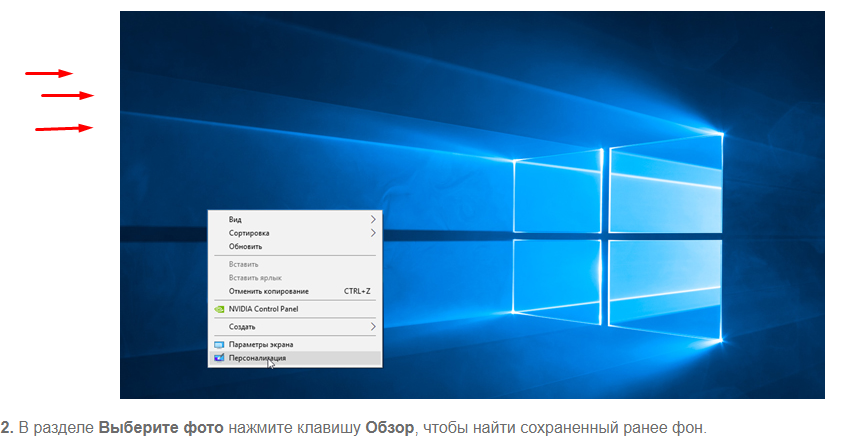Screen dimensions: 856x448
Task: Expand the arrow next to Вид
Action: coord(373,219)
